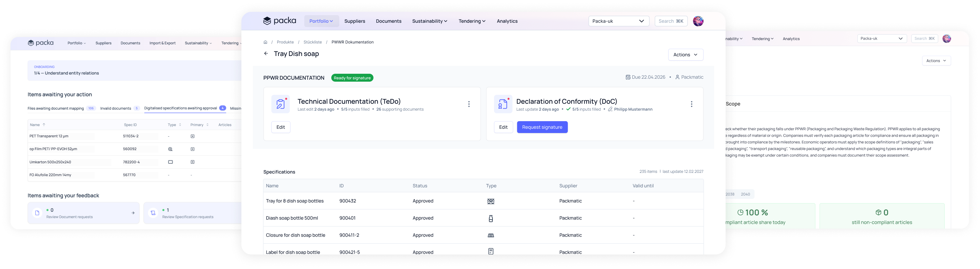The height and width of the screenshot is (269, 980).
Task: Expand the Tendering menu in front window
Action: [472, 21]
